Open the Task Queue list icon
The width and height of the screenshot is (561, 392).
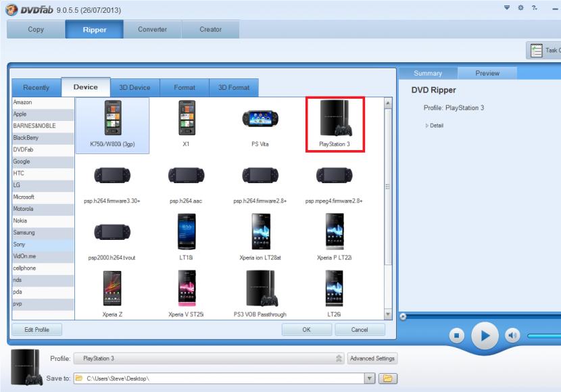536,51
